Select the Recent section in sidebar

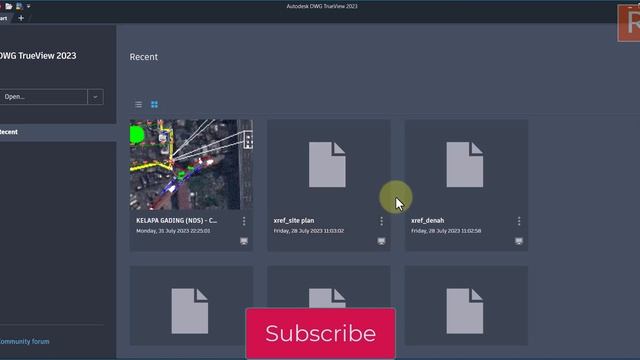58,132
